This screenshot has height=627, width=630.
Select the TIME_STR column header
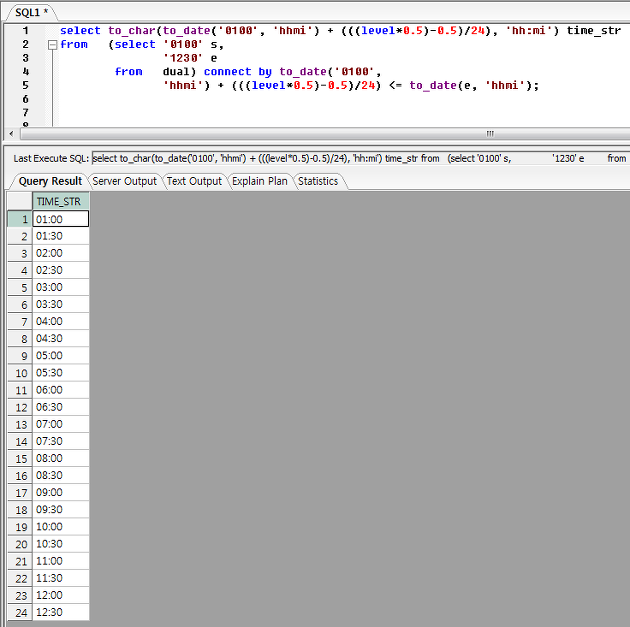(61, 201)
